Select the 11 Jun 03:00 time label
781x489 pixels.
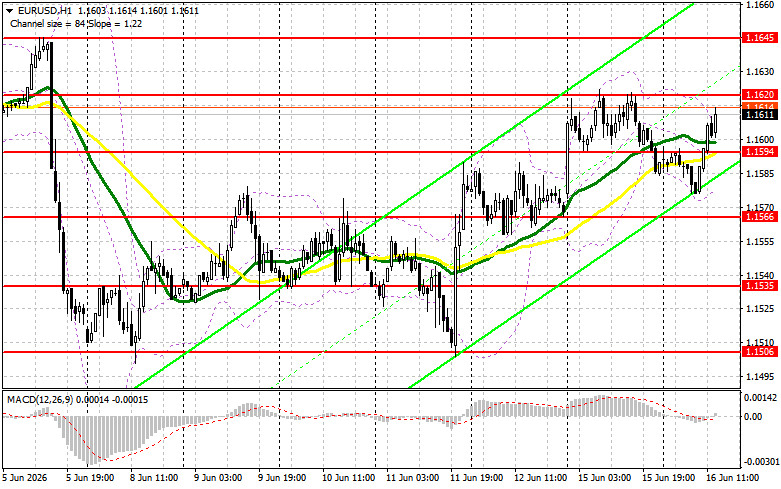click(x=412, y=478)
